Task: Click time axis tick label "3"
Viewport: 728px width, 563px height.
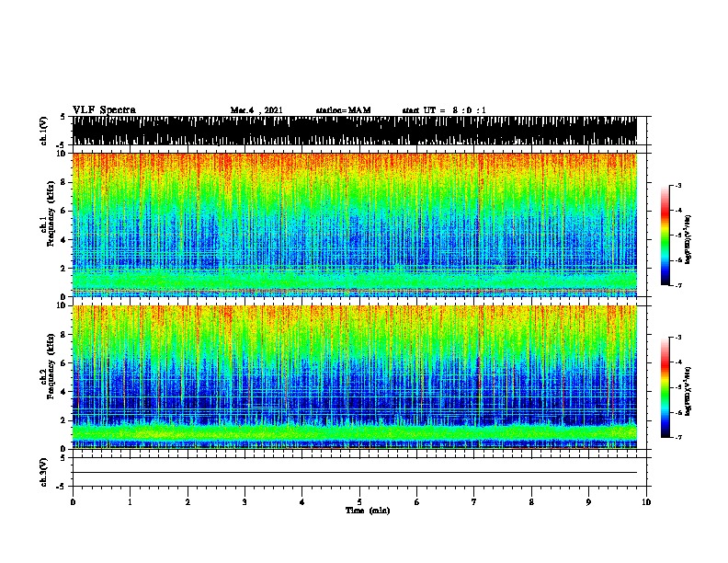Action: (x=245, y=502)
